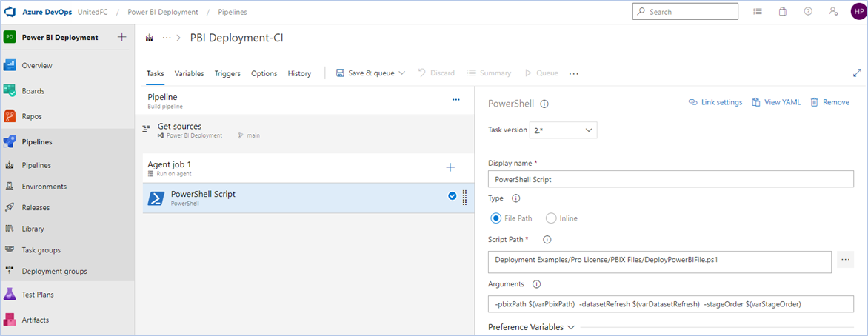Click the plus icon beside Power BI Deployment
Image resolution: width=868 pixels, height=336 pixels.
(x=122, y=37)
